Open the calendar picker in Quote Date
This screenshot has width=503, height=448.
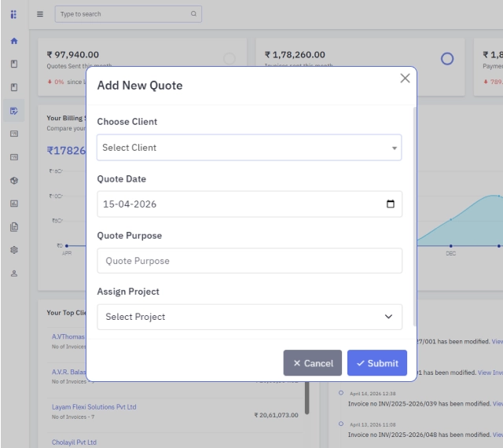click(390, 204)
